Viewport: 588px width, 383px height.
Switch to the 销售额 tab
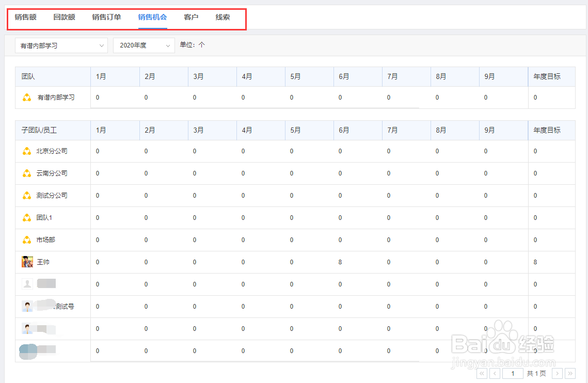(25, 17)
